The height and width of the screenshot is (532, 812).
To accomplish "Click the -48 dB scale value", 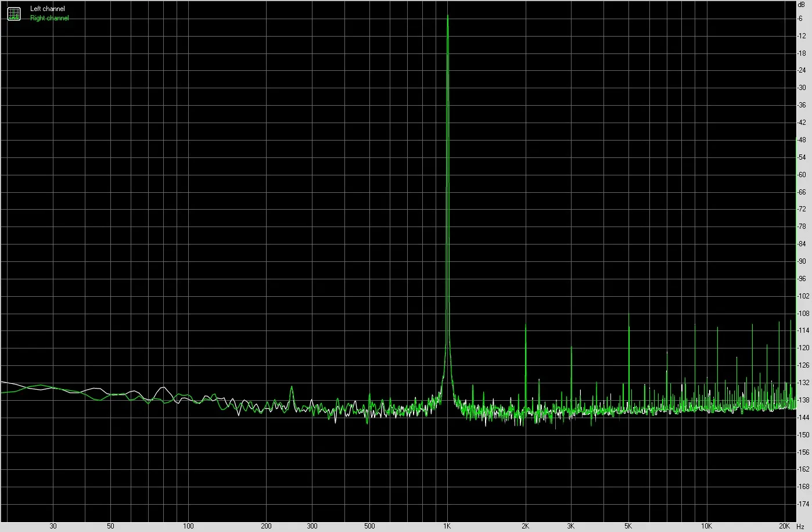I will (x=802, y=140).
